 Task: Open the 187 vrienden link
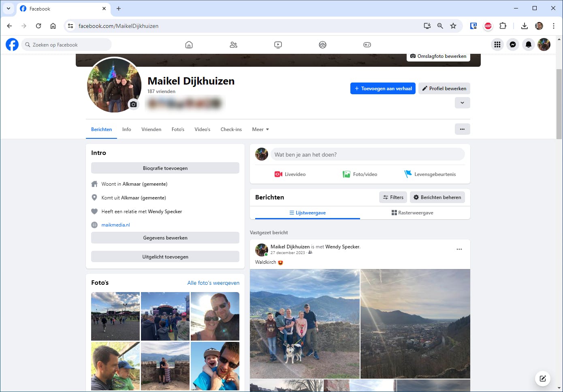(x=161, y=91)
